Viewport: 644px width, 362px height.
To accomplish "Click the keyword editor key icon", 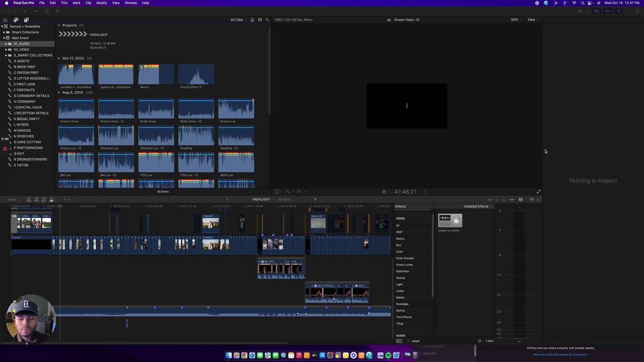I will click(35, 11).
